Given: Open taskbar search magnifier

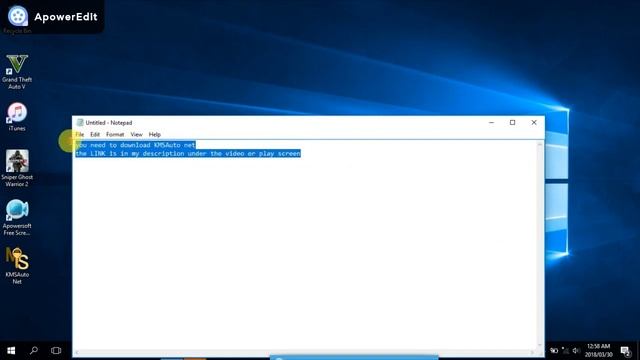Looking at the screenshot, I should point(34,351).
